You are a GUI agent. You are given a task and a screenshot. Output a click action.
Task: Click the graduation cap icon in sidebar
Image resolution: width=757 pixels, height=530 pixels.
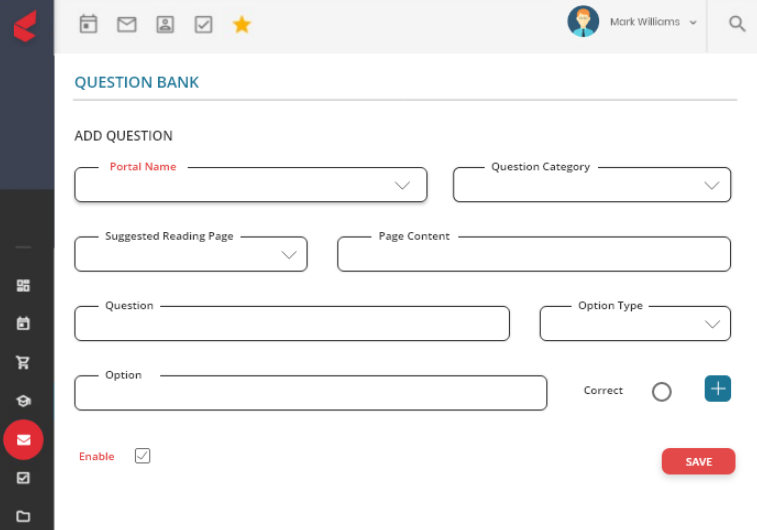[23, 401]
